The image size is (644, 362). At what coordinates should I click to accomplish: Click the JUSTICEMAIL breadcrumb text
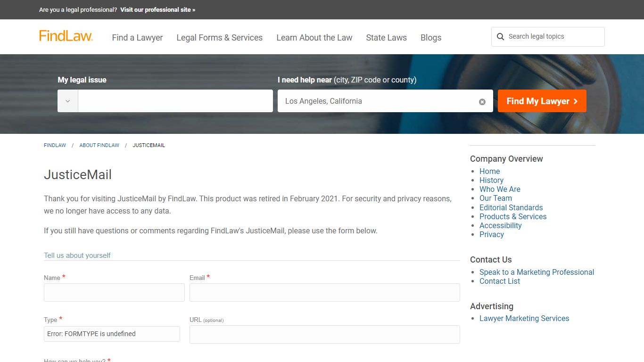pyautogui.click(x=149, y=145)
